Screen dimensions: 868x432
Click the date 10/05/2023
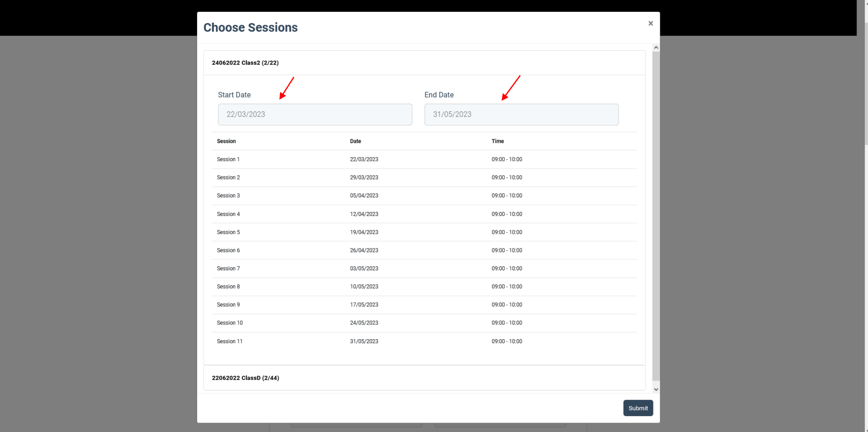(x=364, y=287)
